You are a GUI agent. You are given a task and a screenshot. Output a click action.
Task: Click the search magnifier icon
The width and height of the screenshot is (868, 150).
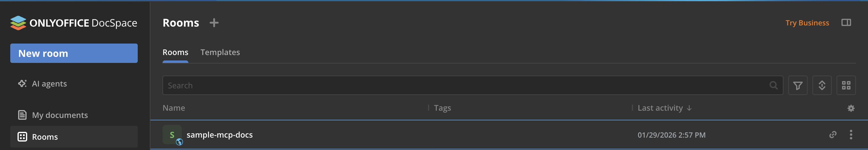[773, 86]
